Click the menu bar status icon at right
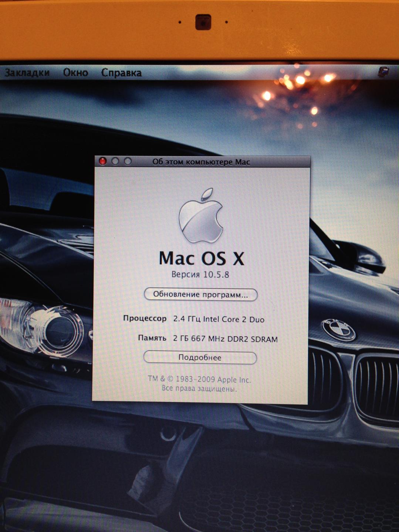This screenshot has height=532, width=399. click(x=383, y=72)
